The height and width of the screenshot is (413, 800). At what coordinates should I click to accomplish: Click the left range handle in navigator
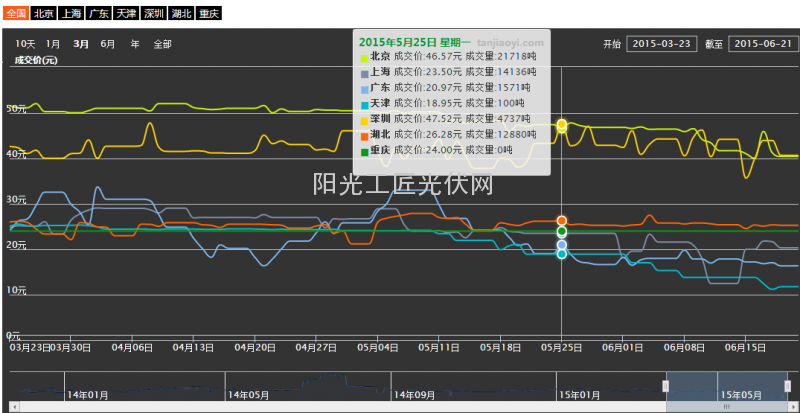[x=667, y=386]
